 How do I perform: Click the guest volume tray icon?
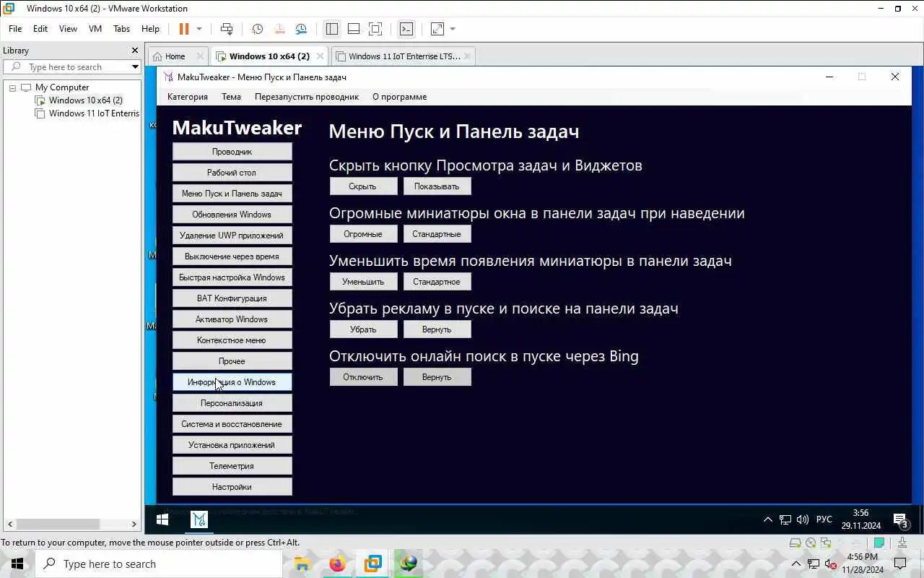[803, 519]
